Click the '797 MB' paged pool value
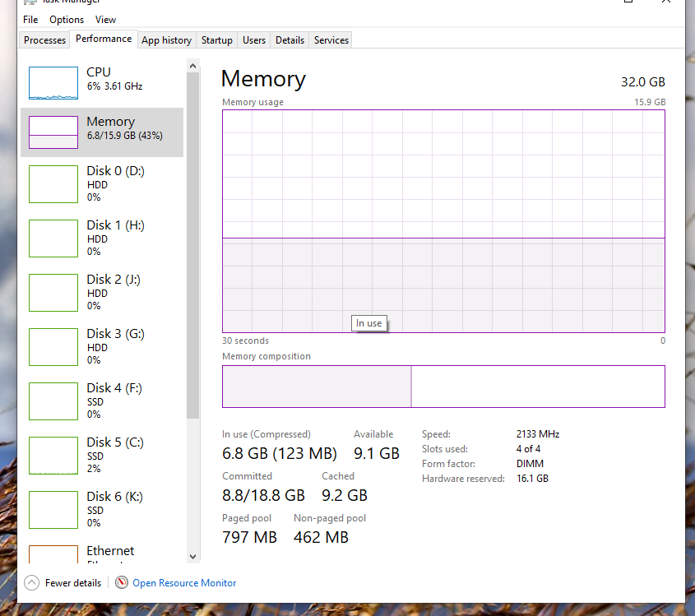This screenshot has width=695, height=616. 249,537
